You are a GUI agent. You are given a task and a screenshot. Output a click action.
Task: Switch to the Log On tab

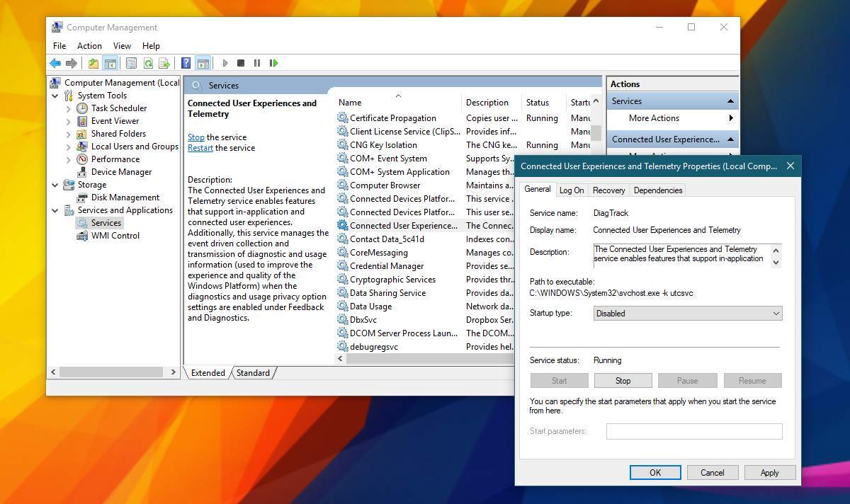pos(572,190)
